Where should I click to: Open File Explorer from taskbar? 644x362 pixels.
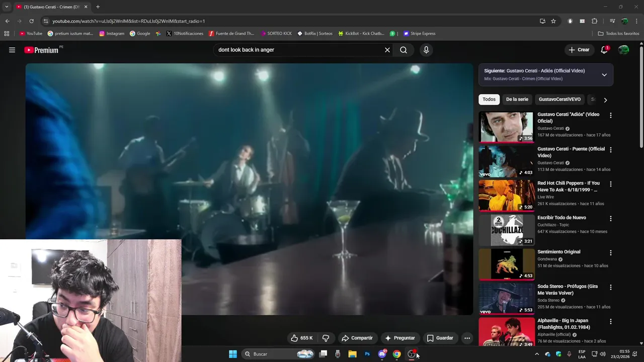pyautogui.click(x=353, y=354)
